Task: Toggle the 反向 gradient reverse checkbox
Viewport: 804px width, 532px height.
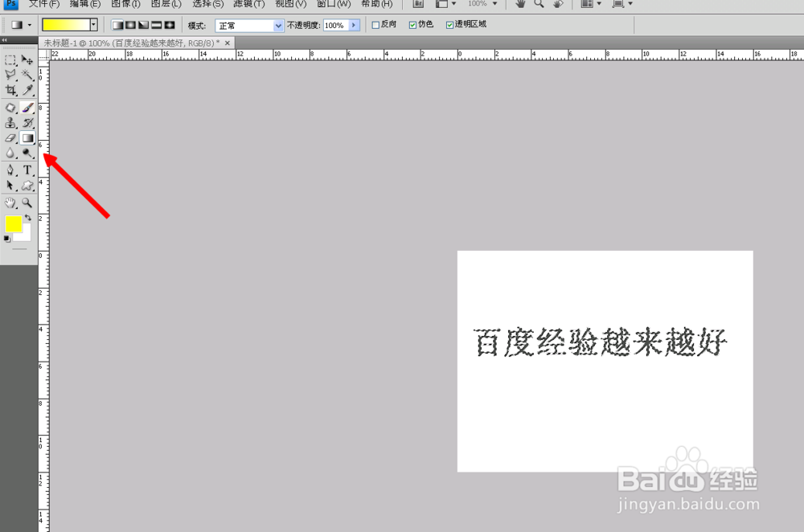Action: coord(375,25)
